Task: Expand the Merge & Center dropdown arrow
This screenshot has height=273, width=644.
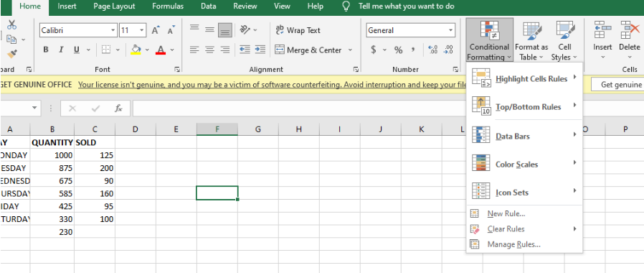Action: coord(351,50)
